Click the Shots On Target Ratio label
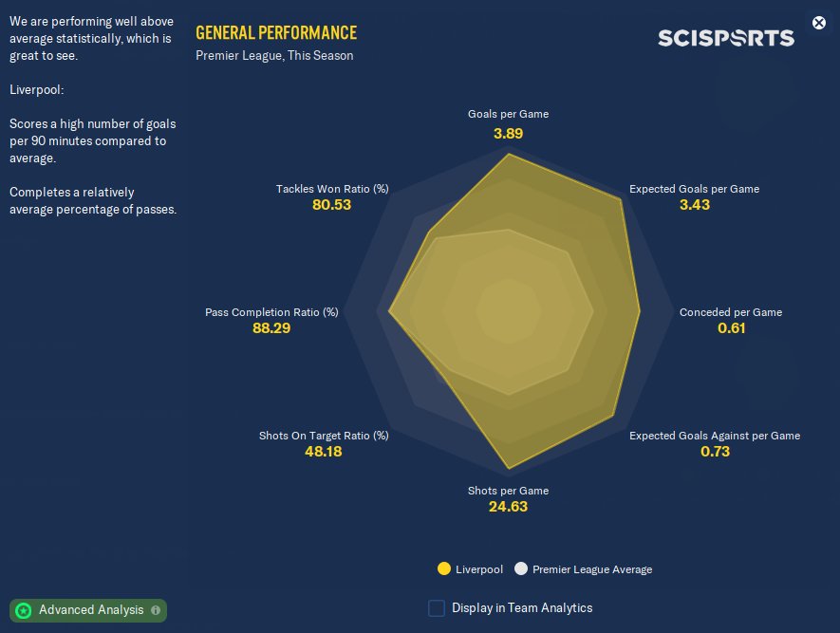Screen dimensions: 840x633 pyautogui.click(x=324, y=436)
